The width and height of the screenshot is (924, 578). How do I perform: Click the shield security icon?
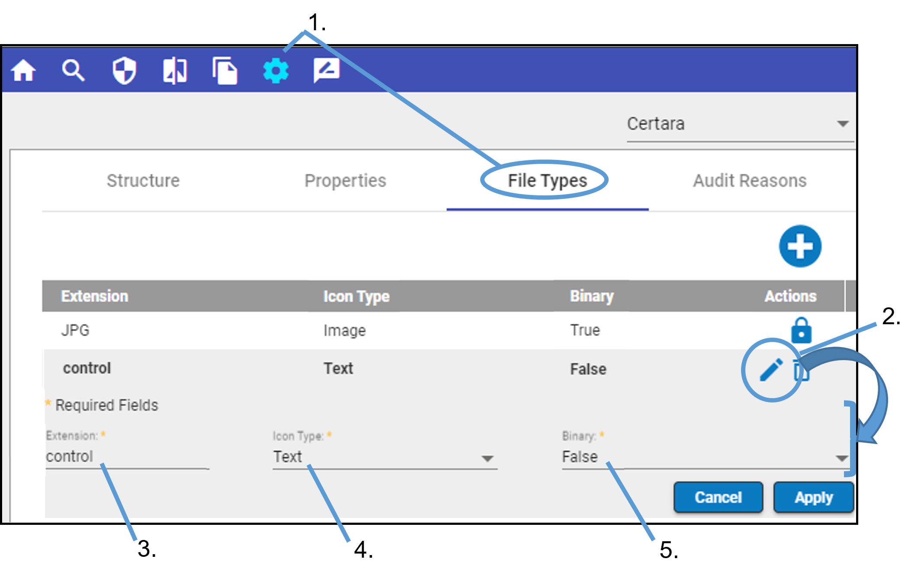(x=124, y=70)
